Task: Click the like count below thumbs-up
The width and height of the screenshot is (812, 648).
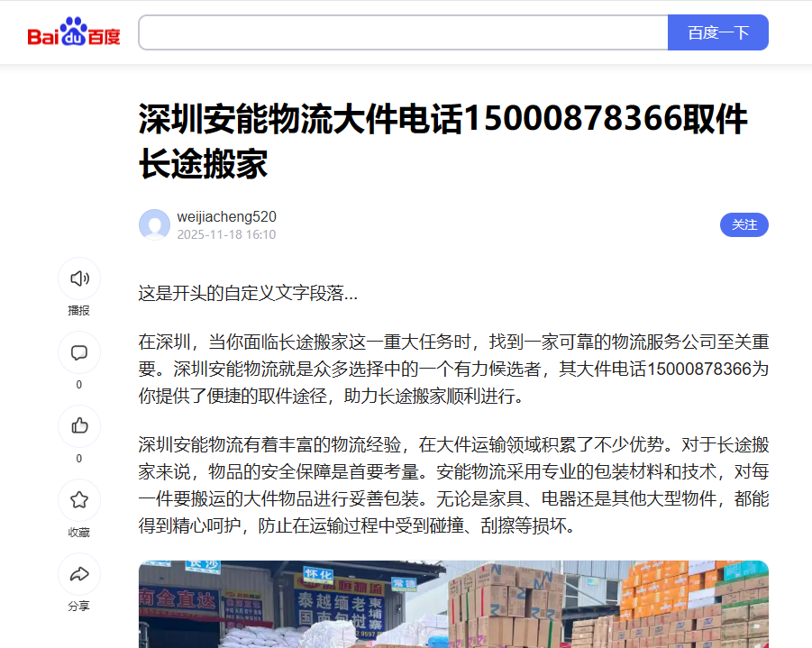Action: coord(79,459)
